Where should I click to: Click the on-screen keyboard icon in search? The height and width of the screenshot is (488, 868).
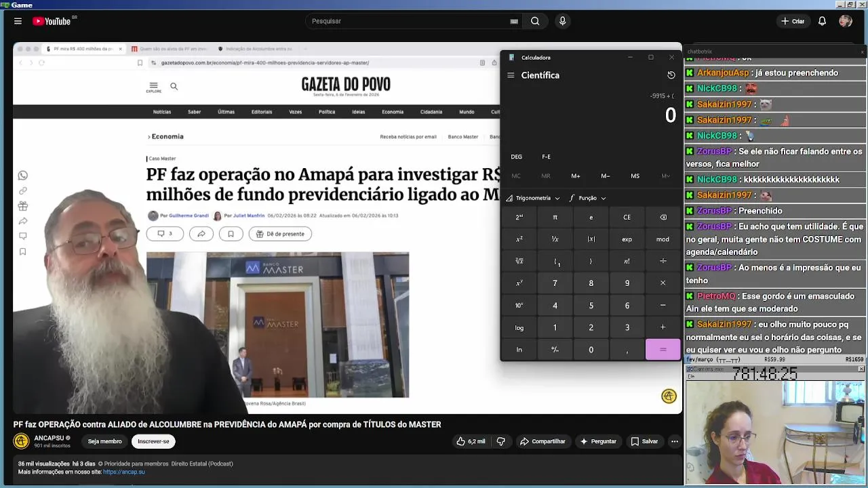click(514, 22)
